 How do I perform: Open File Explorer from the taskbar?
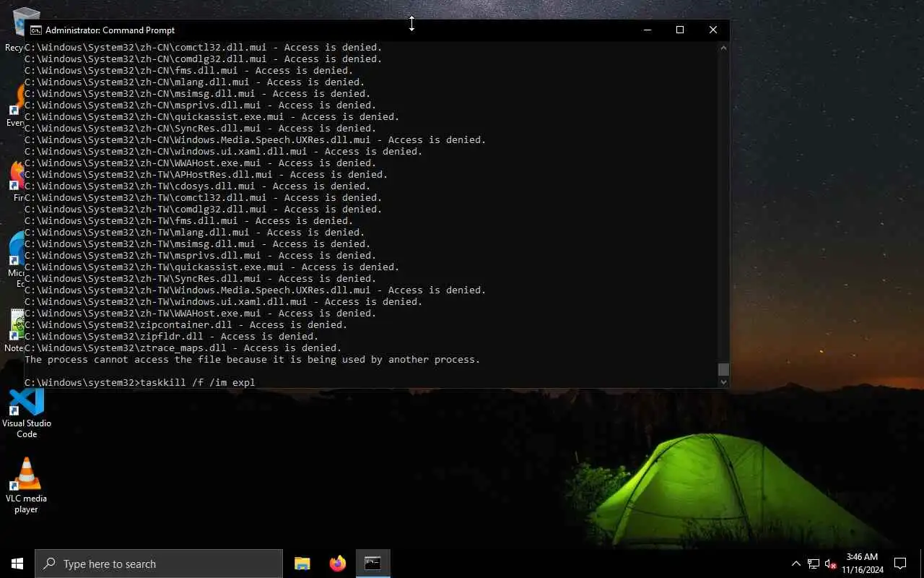point(302,564)
